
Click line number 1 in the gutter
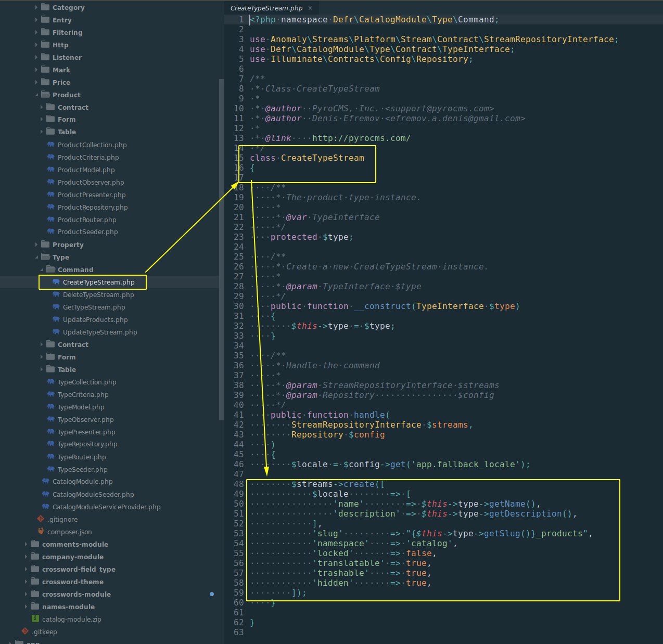coord(241,19)
